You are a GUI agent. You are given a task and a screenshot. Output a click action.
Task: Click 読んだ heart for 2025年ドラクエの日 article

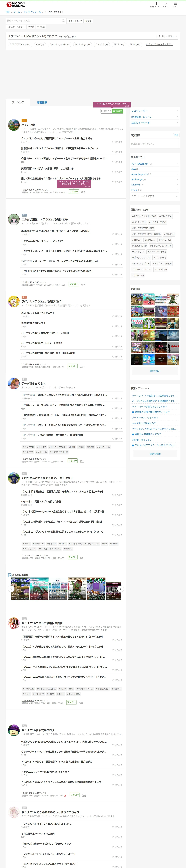coord(117,234)
